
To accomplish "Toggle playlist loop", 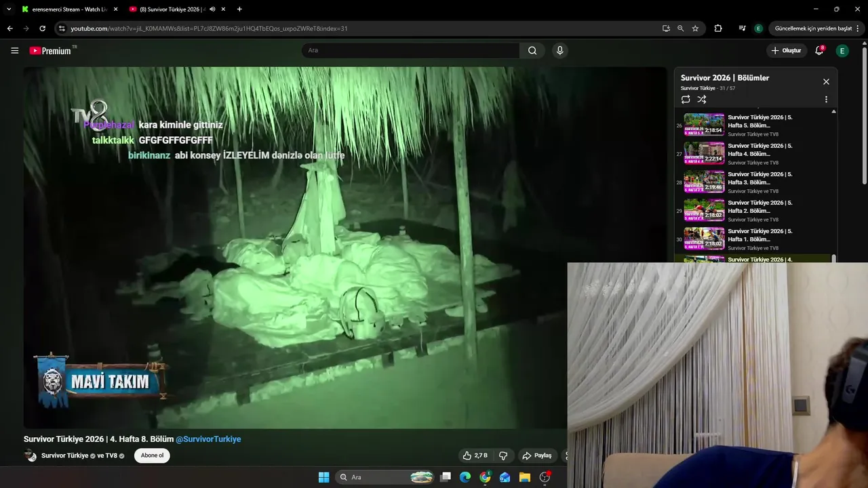I will [x=686, y=100].
